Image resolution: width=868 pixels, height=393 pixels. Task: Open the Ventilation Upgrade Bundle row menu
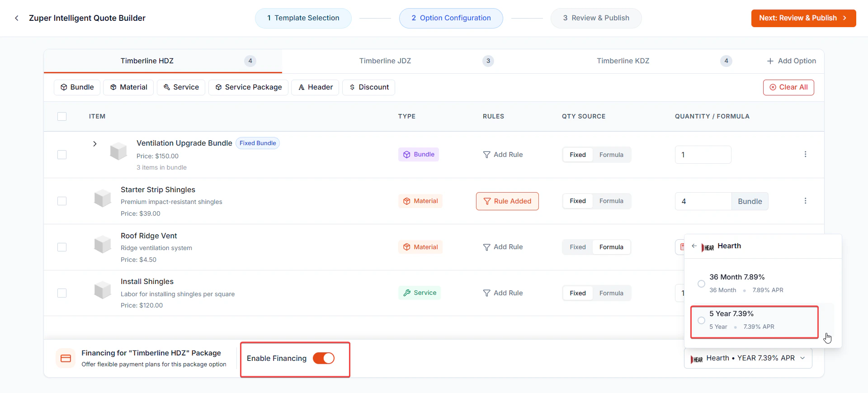tap(805, 154)
